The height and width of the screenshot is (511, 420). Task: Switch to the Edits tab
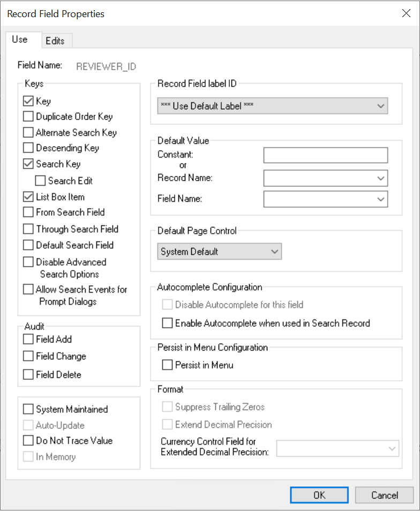(56, 40)
